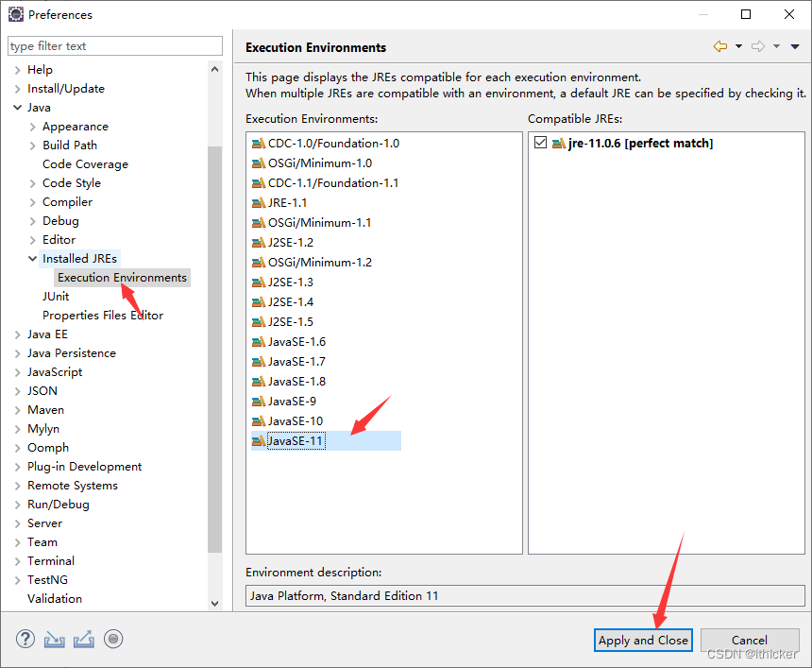Click the Help question mark icon

click(x=25, y=639)
